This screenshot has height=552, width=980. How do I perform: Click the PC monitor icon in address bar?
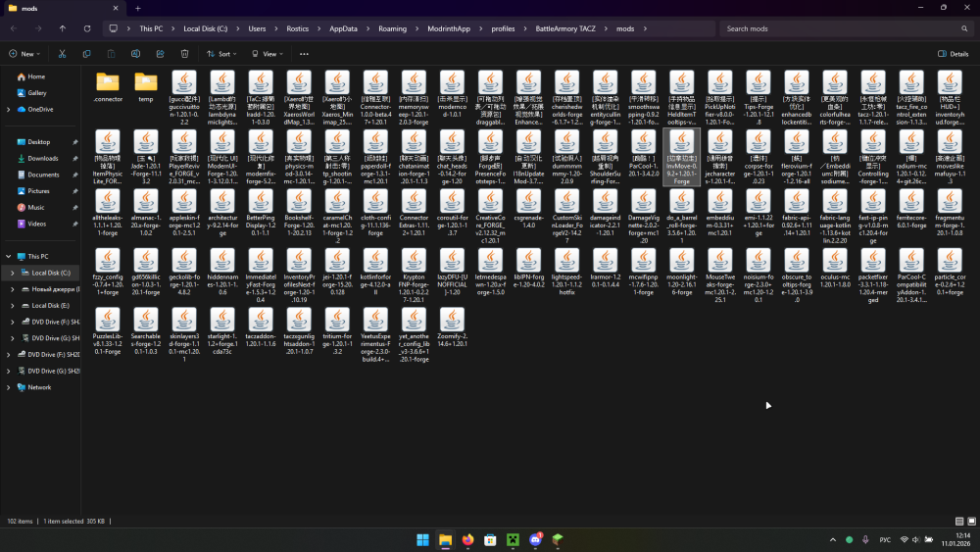click(x=113, y=28)
